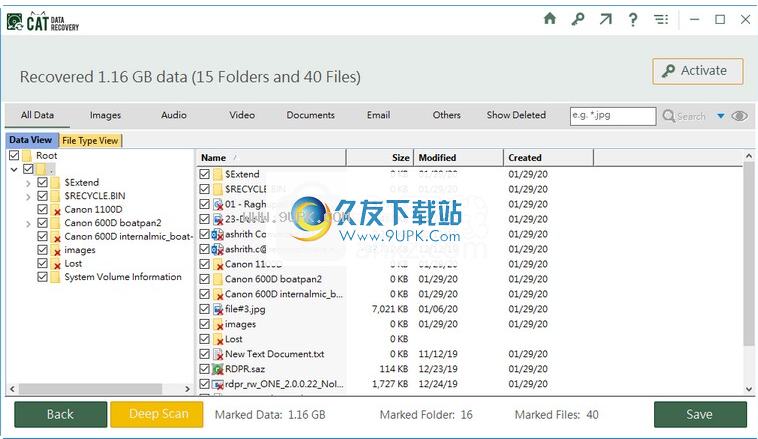This screenshot has height=439, width=758.
Task: Open the question mark help icon
Action: tap(633, 19)
